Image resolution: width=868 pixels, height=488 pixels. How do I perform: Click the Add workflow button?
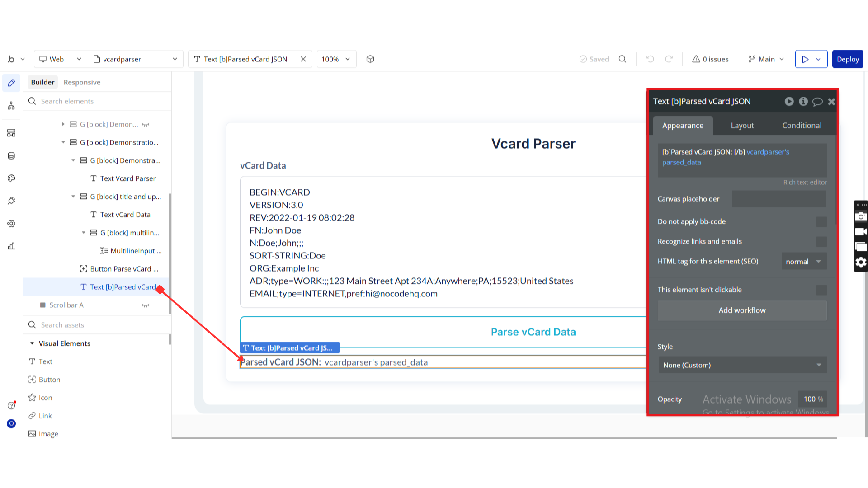click(x=742, y=310)
